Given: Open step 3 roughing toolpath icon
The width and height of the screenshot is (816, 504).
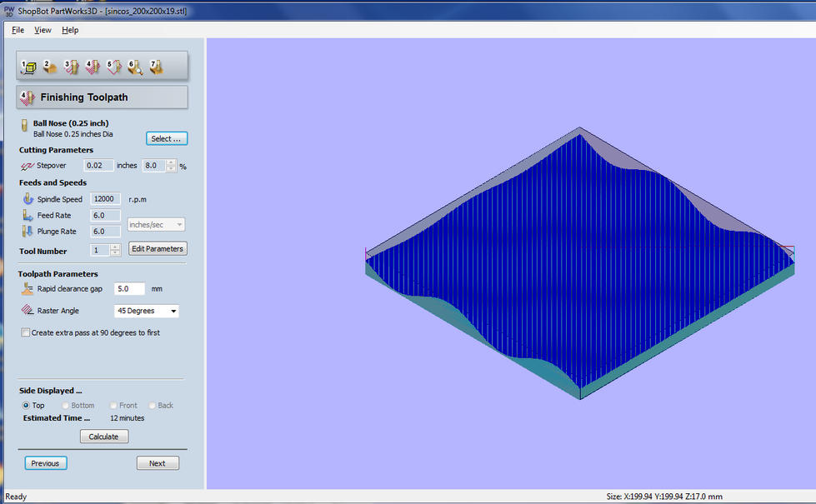Looking at the screenshot, I should click(x=72, y=67).
